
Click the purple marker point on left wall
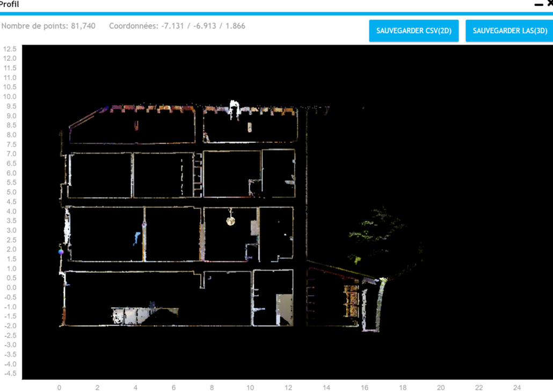(x=61, y=252)
